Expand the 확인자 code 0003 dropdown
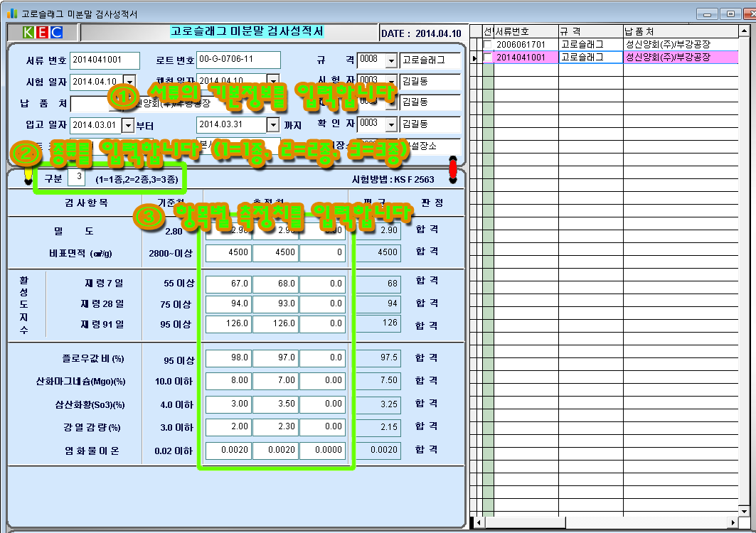 (x=390, y=124)
